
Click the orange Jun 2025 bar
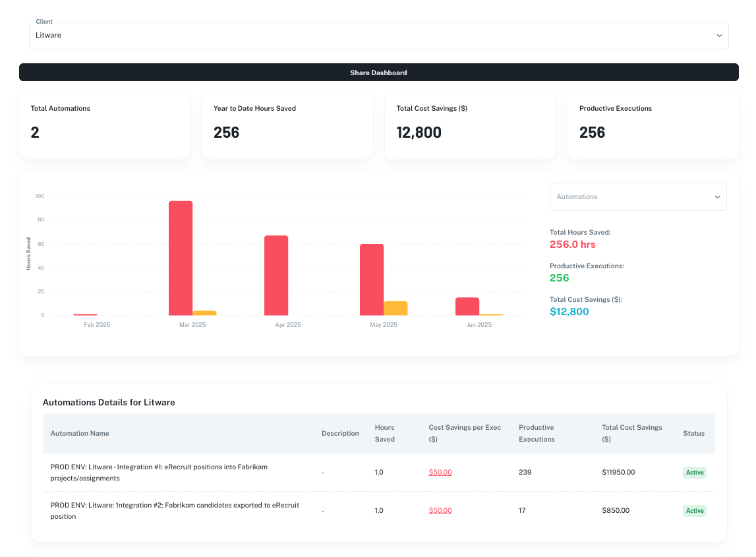[x=491, y=314]
